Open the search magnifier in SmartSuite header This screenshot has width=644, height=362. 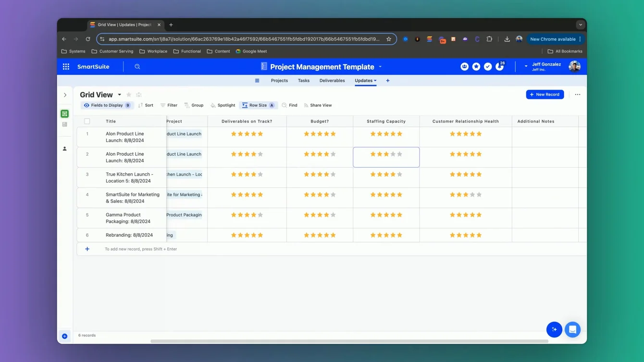pos(137,67)
